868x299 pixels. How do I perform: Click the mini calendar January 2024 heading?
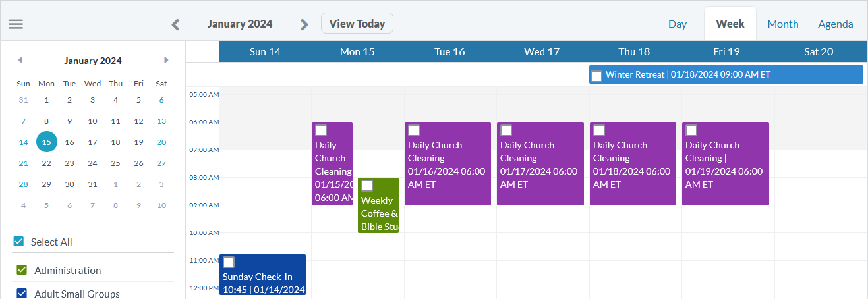[92, 61]
